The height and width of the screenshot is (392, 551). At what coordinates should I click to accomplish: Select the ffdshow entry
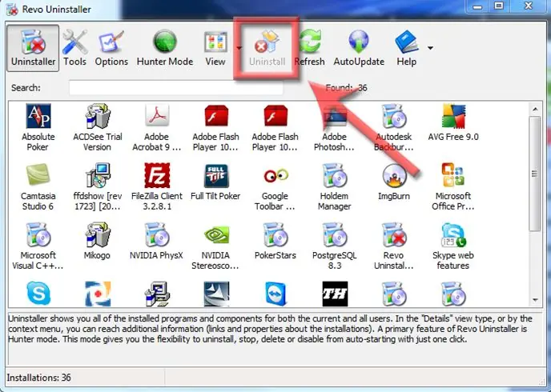98,186
